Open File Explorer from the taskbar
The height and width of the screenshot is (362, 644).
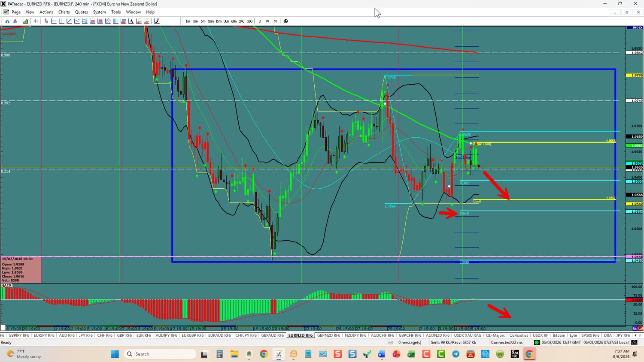[x=234, y=354]
